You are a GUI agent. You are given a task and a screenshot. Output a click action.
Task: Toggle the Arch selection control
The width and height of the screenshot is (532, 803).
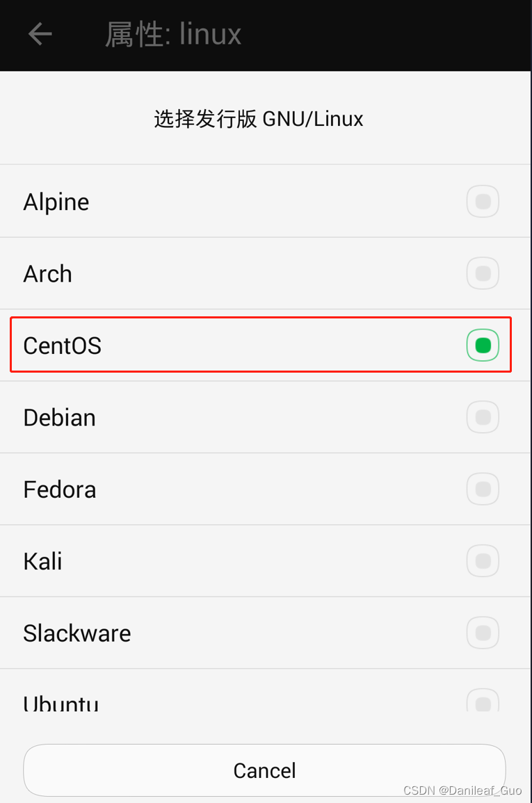click(x=483, y=273)
